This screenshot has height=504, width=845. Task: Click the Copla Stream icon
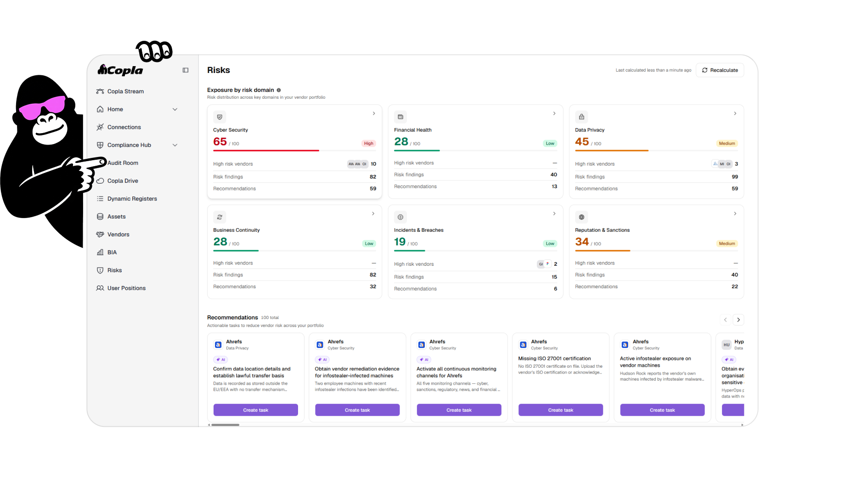(x=100, y=91)
